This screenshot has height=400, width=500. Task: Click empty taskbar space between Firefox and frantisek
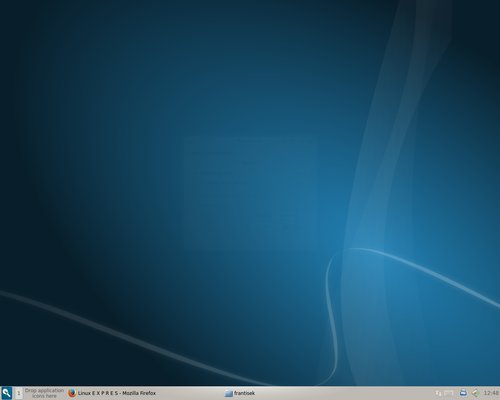tap(190, 393)
